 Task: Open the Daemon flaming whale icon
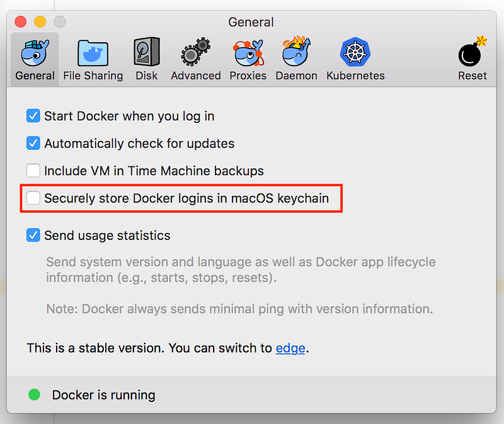(296, 52)
